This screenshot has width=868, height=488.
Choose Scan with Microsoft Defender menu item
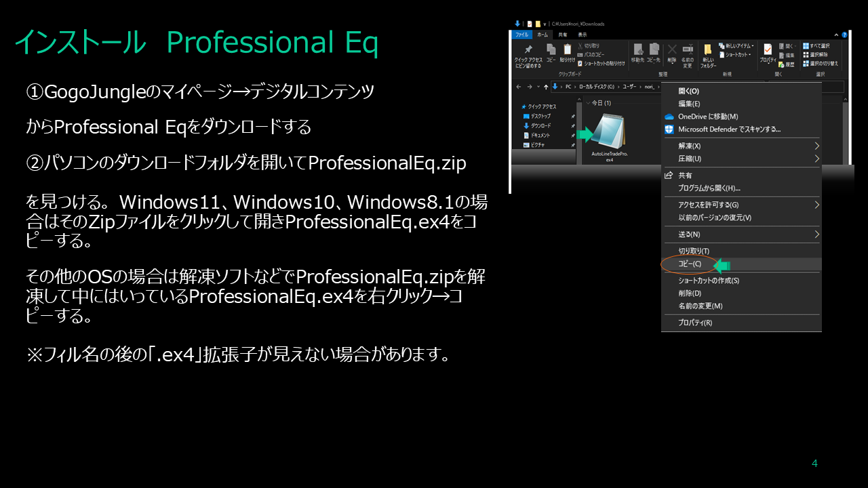(741, 129)
